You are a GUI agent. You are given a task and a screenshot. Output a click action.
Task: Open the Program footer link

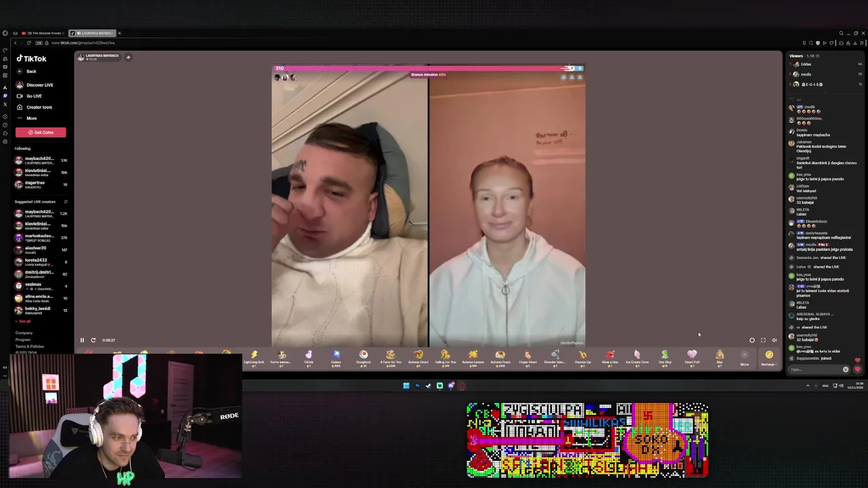23,340
